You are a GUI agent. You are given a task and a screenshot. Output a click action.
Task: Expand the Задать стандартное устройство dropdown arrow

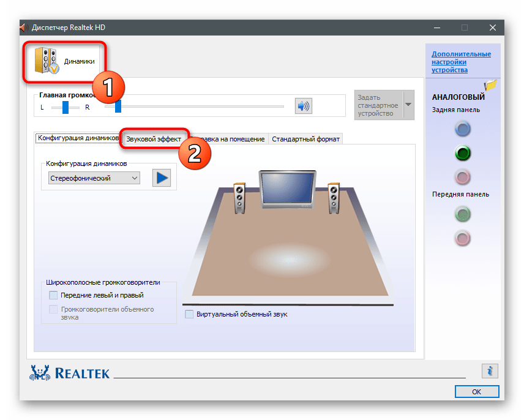pos(408,105)
